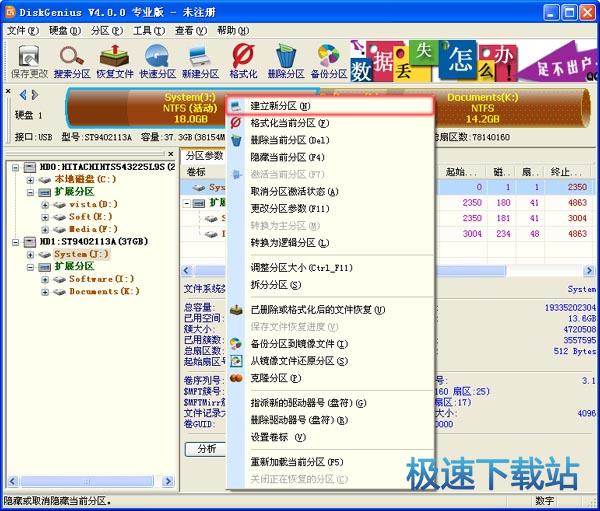Click the 终止 column header

[566, 172]
